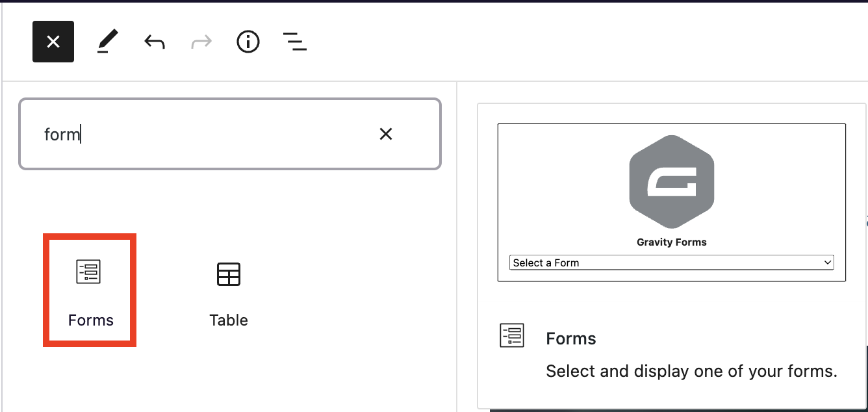This screenshot has width=868, height=412.
Task: Open the Tools pencil menu
Action: click(x=107, y=42)
